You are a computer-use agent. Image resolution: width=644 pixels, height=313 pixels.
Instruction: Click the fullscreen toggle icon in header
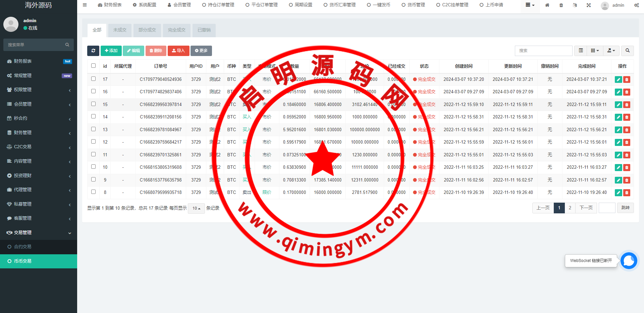589,5
